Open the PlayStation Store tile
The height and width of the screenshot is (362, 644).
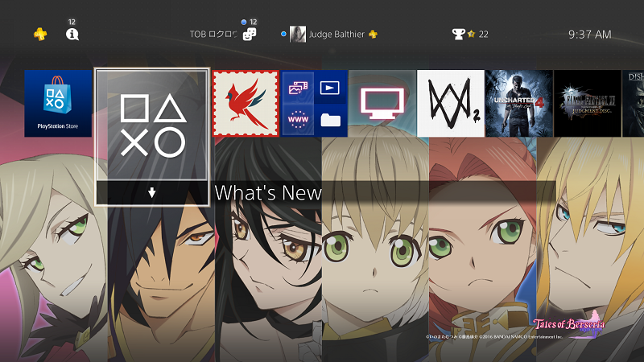(x=58, y=104)
